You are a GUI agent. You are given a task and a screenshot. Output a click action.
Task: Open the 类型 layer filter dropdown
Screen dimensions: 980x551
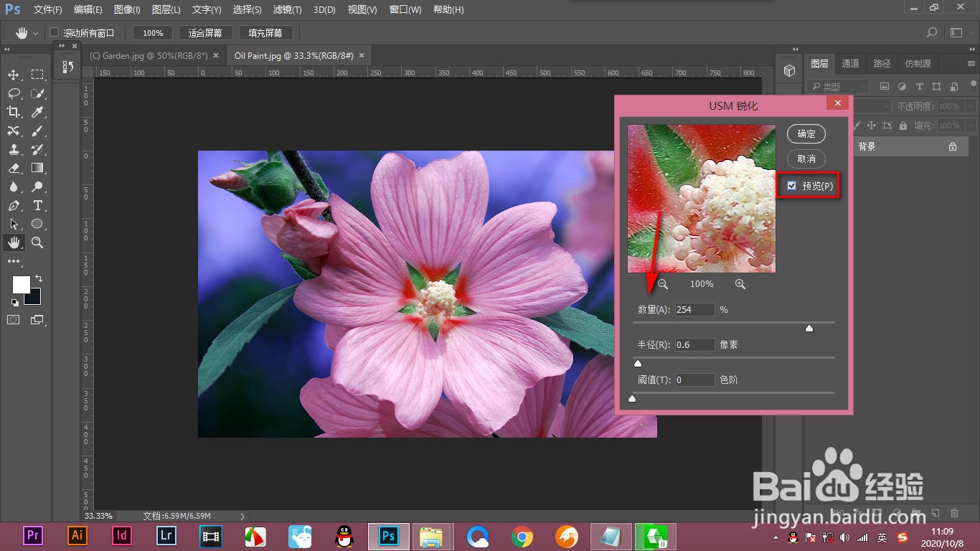(x=837, y=87)
